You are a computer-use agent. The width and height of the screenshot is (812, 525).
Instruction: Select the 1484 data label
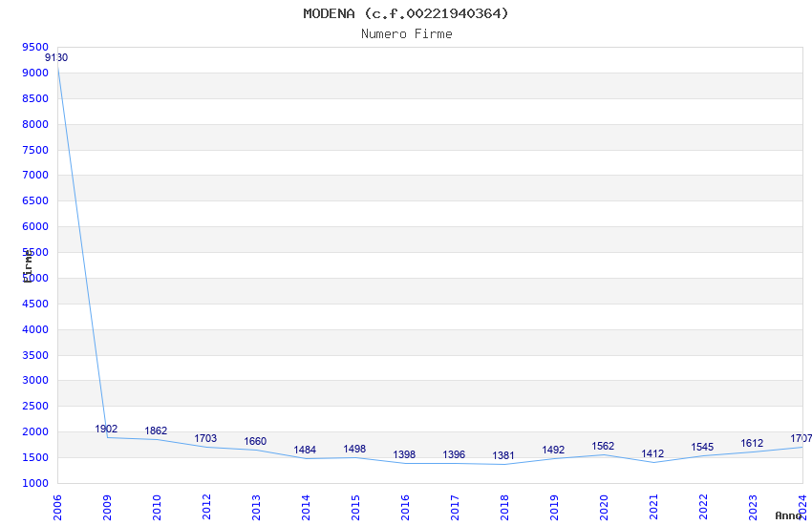[305, 450]
